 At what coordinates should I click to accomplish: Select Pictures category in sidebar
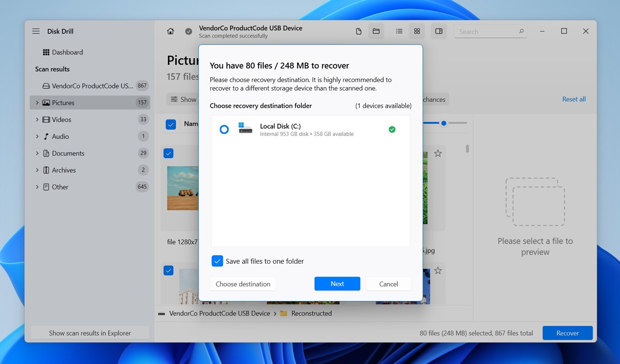pyautogui.click(x=90, y=103)
